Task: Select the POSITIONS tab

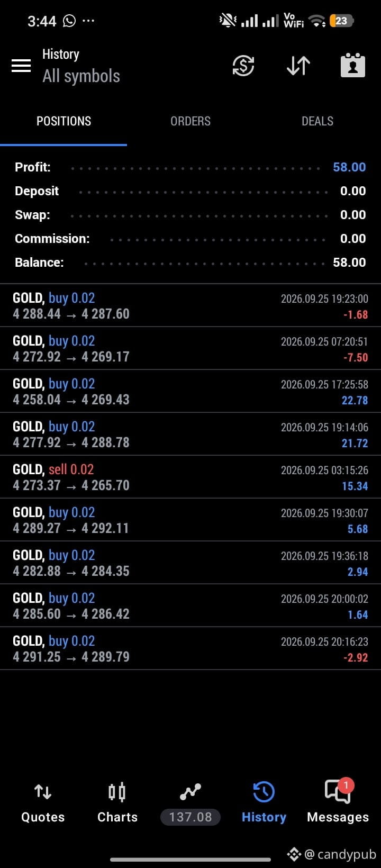Action: pyautogui.click(x=63, y=121)
